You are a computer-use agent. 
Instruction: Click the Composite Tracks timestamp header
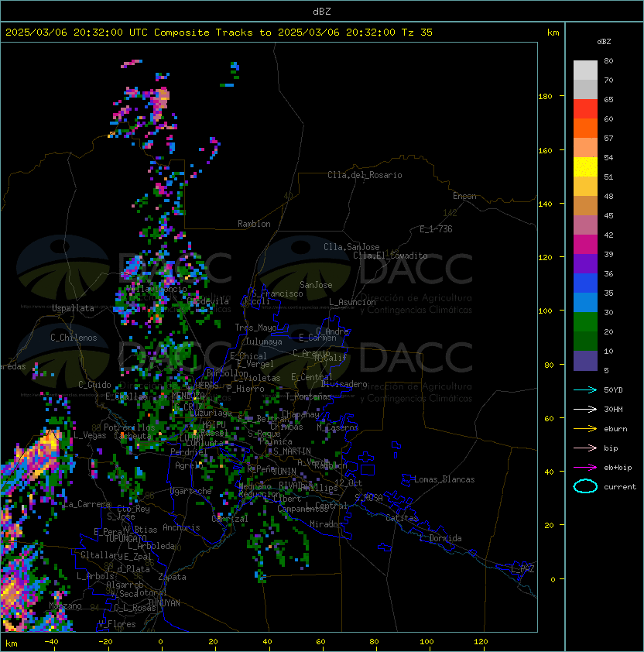219,33
